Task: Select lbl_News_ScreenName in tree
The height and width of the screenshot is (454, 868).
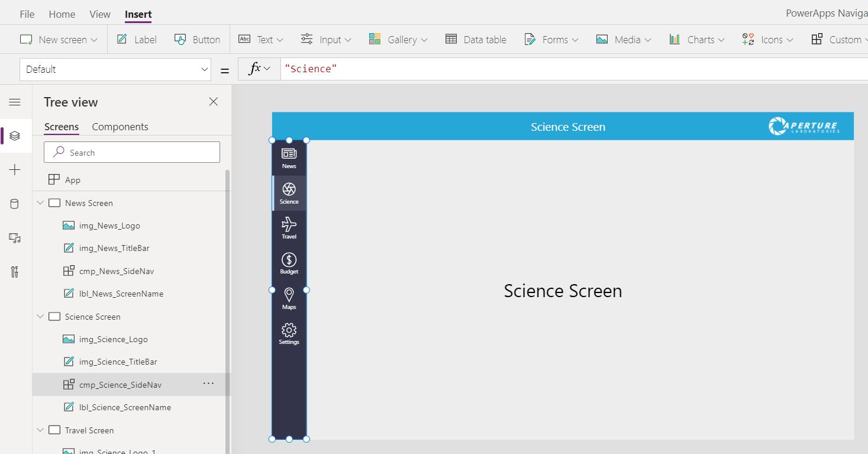Action: coord(121,294)
